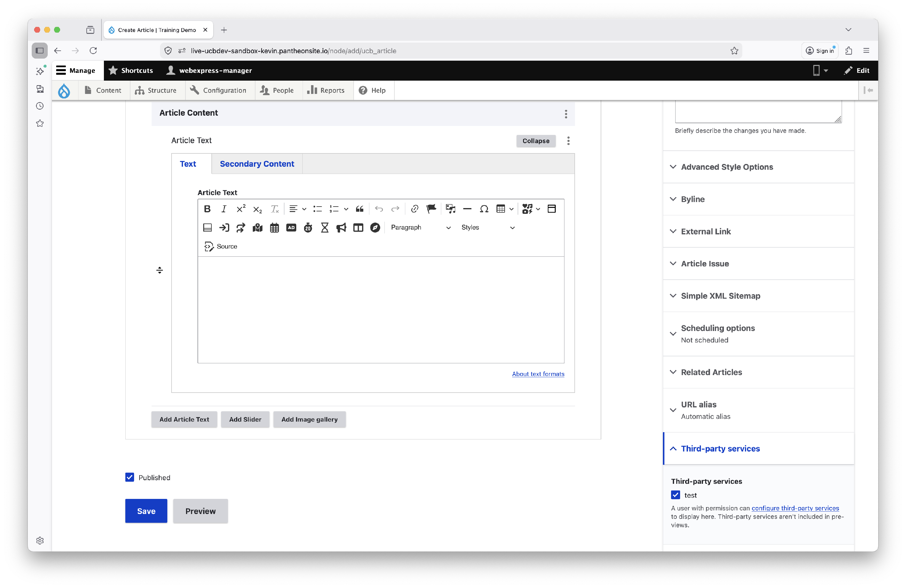
Task: Toggle Source editing mode
Action: point(221,246)
